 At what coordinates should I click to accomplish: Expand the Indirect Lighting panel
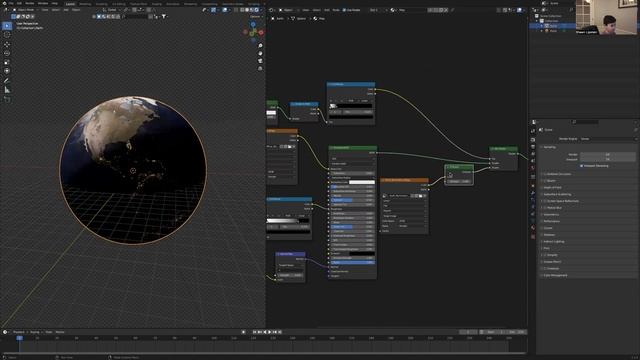[553, 241]
